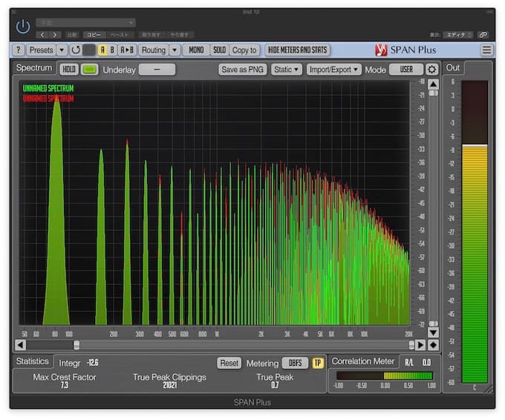Open the Routing dropdown arrow
The width and height of the screenshot is (505, 420).
[x=175, y=50]
